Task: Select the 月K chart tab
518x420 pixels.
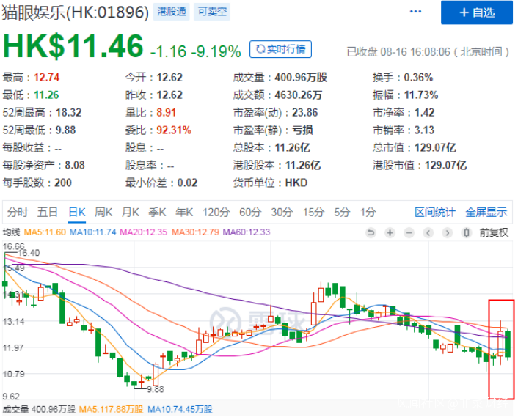Action: click(x=130, y=212)
